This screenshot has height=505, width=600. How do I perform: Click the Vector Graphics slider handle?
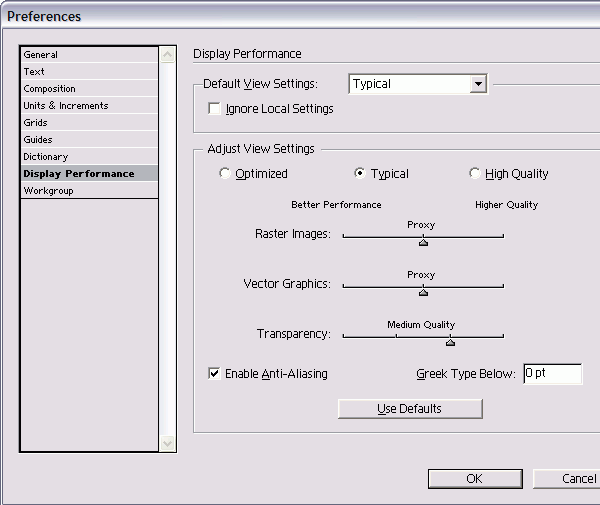tap(423, 291)
